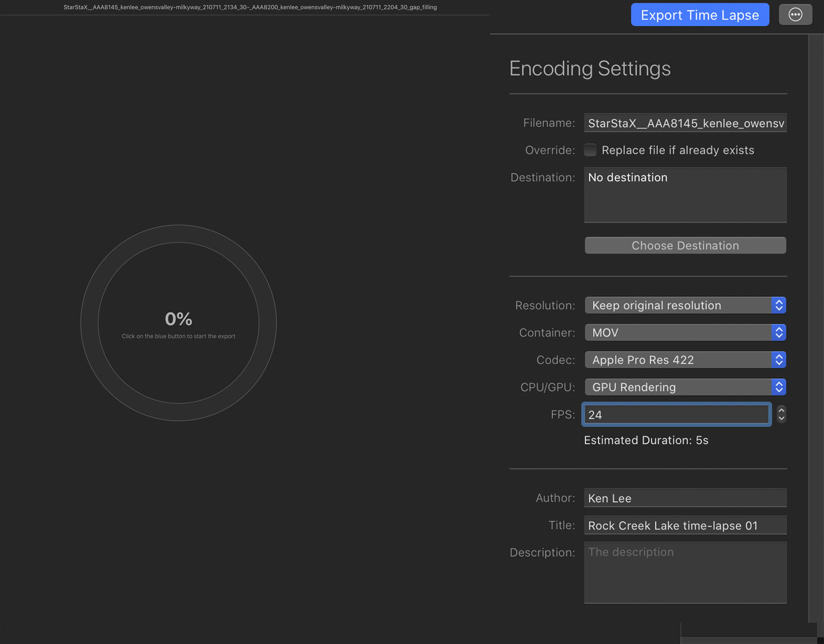Click the settings panel vertical scrollbar
This screenshot has width=824, height=644.
point(816,309)
